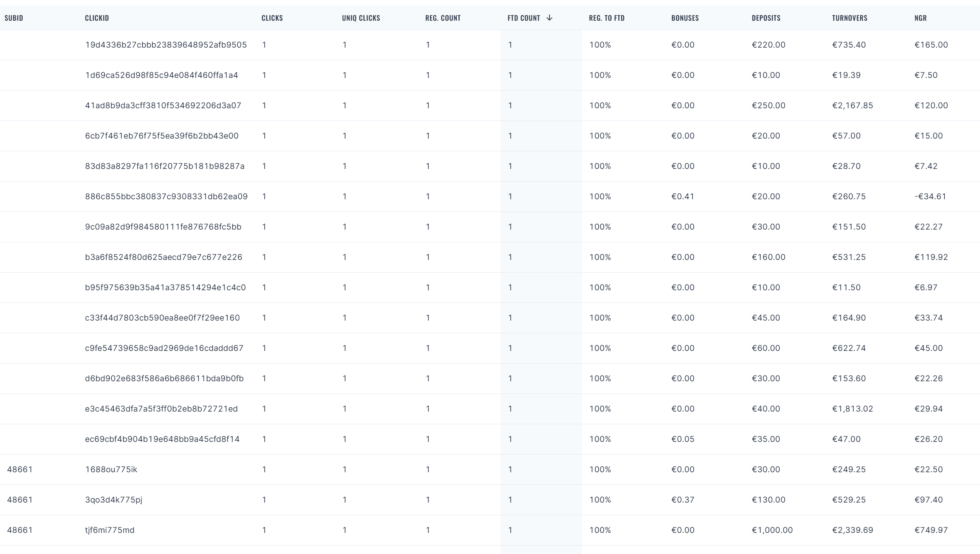Click bonus amount €0.41
Image resolution: width=980 pixels, height=554 pixels.
pos(683,197)
